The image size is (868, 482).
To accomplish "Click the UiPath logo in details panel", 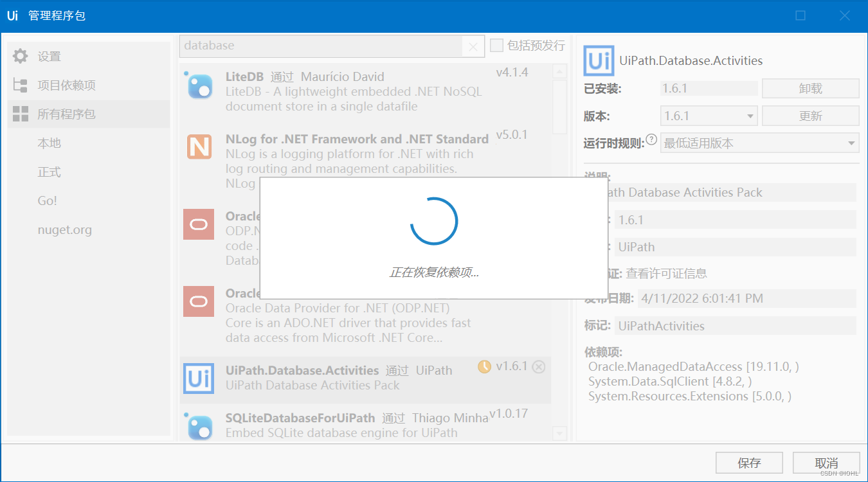I will tap(599, 61).
